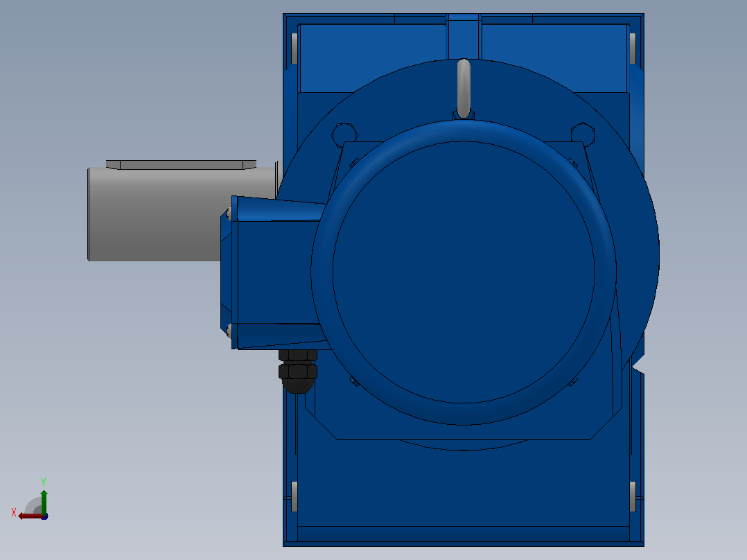Image resolution: width=747 pixels, height=560 pixels.
Task: Click the blue Z axis dot on the triad
Action: click(45, 516)
